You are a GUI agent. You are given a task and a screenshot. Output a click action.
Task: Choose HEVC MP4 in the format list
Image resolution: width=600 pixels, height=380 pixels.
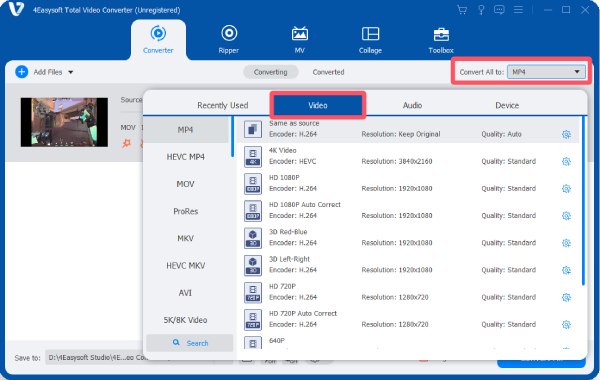(x=186, y=157)
